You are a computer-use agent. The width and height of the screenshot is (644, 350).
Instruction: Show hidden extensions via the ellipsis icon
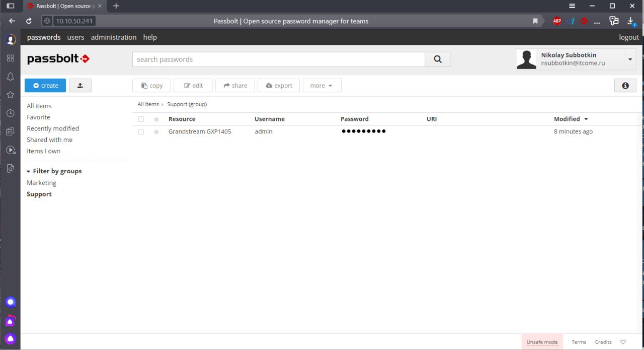click(x=597, y=22)
